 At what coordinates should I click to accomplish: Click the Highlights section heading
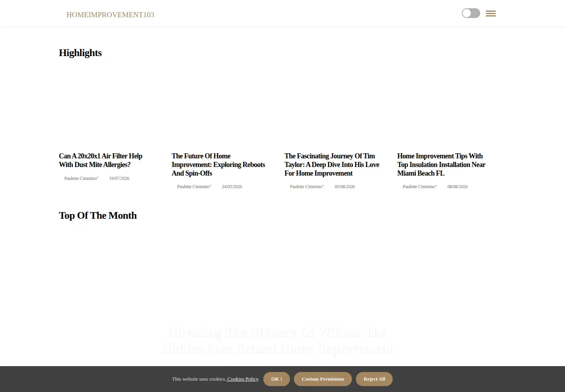pyautogui.click(x=80, y=53)
